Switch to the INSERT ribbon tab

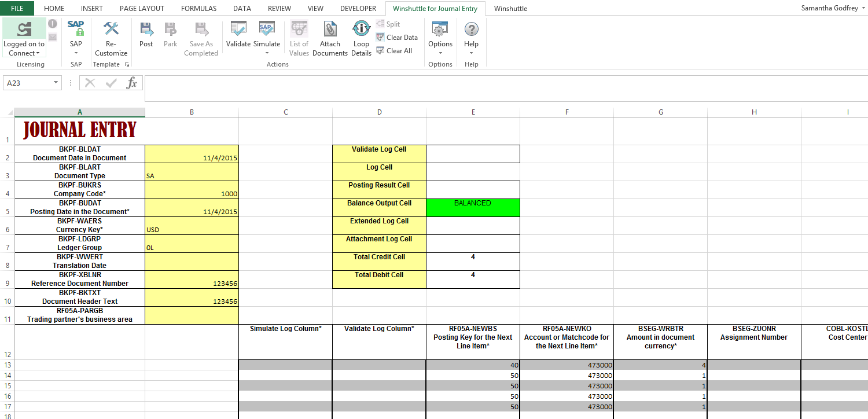[x=92, y=9]
